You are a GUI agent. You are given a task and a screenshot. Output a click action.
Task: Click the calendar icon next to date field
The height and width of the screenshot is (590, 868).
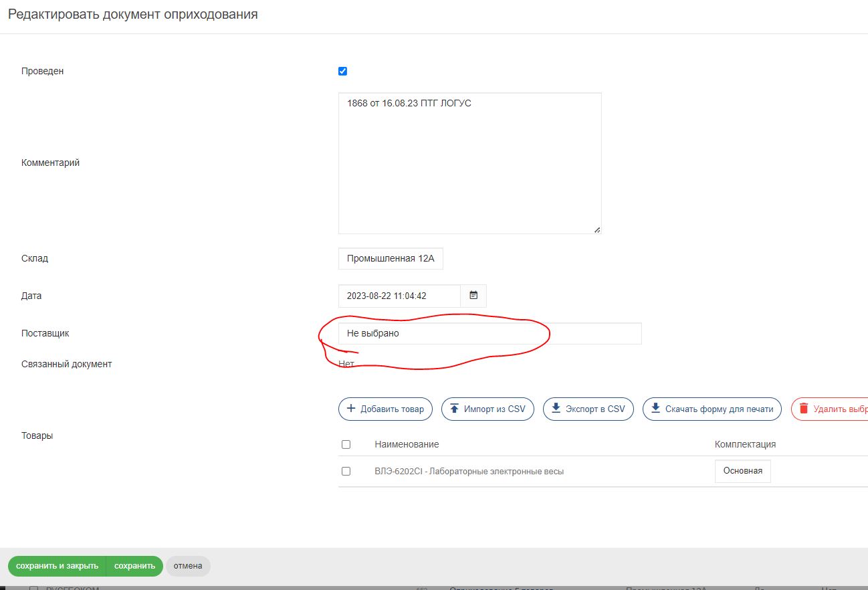pos(473,296)
